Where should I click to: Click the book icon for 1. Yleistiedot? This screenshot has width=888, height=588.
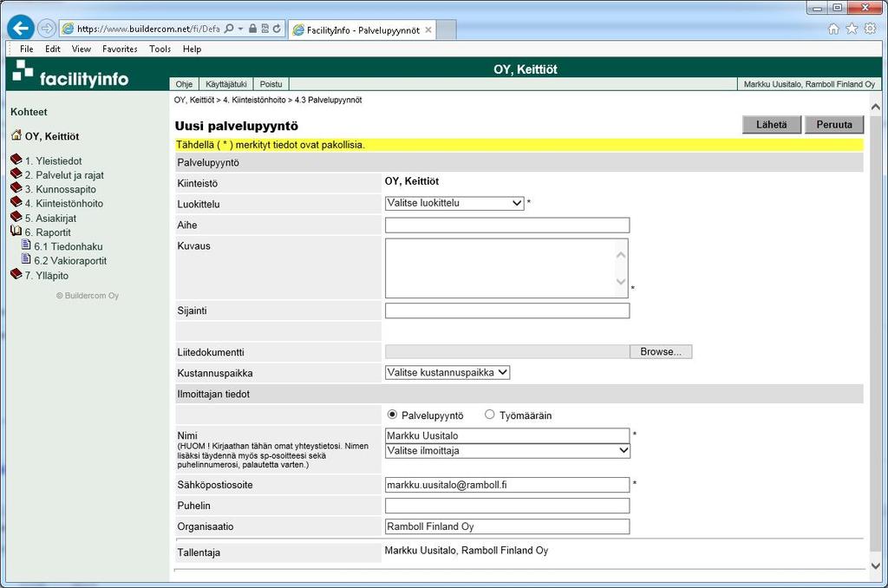click(16, 160)
